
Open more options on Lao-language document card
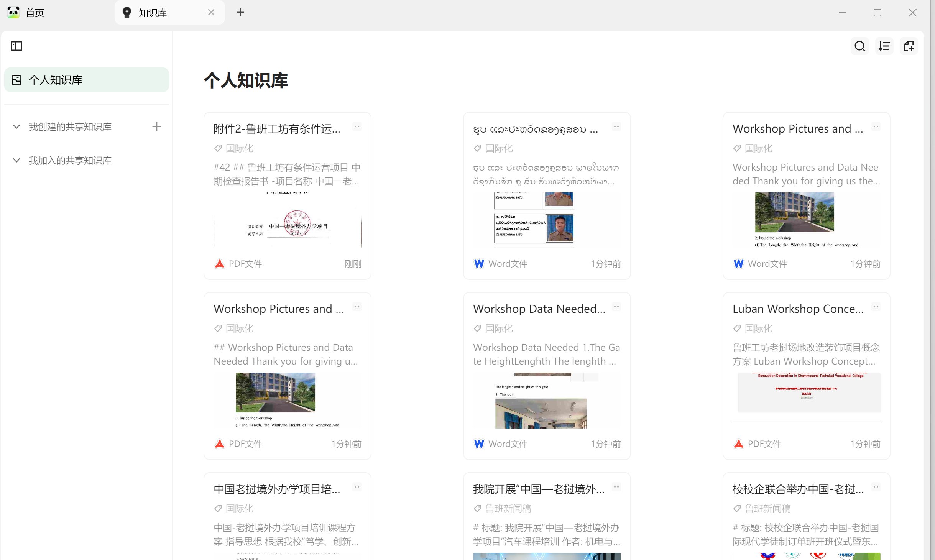[616, 126]
